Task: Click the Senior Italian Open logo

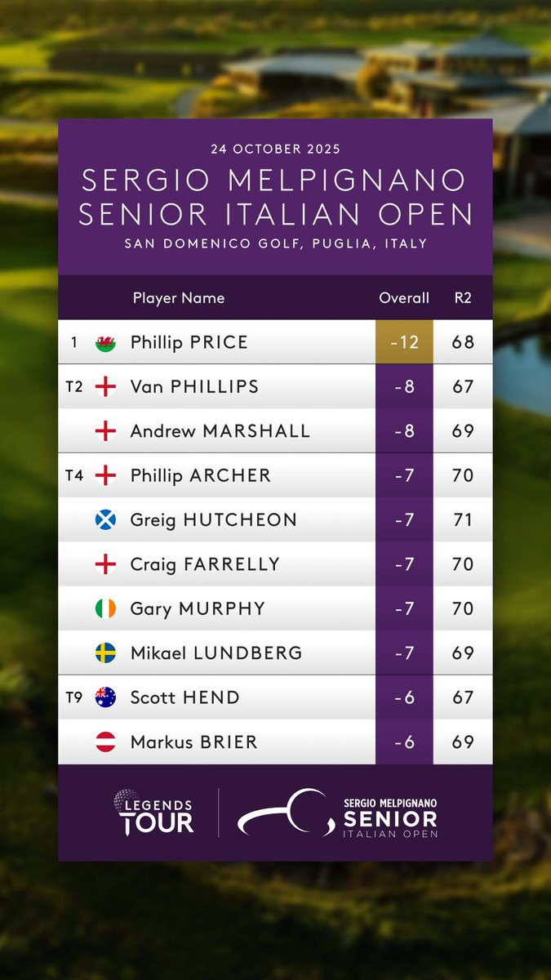Action: 338,813
